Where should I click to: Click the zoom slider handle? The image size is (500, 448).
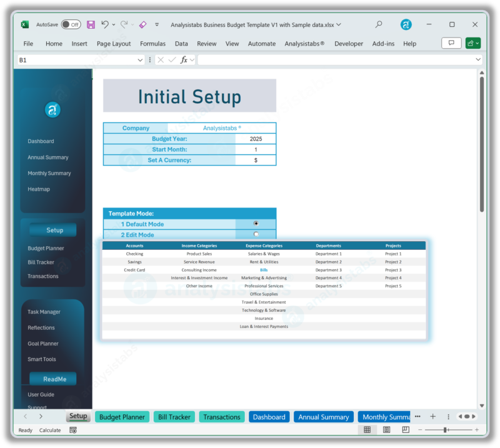(445, 430)
